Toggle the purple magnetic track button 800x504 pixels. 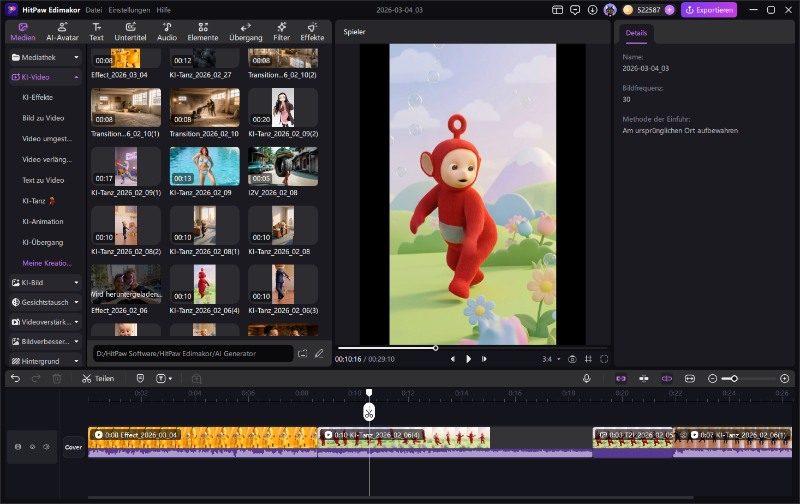[x=667, y=379]
